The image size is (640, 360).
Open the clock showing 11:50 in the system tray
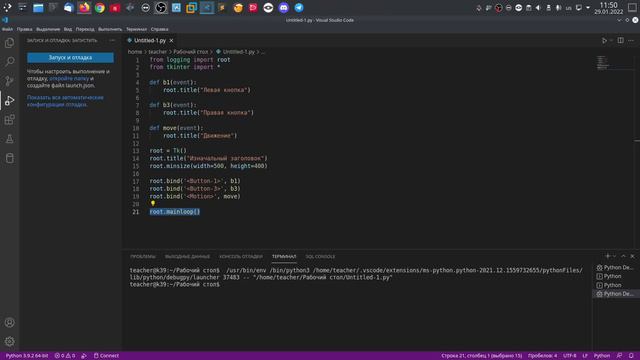(x=609, y=8)
